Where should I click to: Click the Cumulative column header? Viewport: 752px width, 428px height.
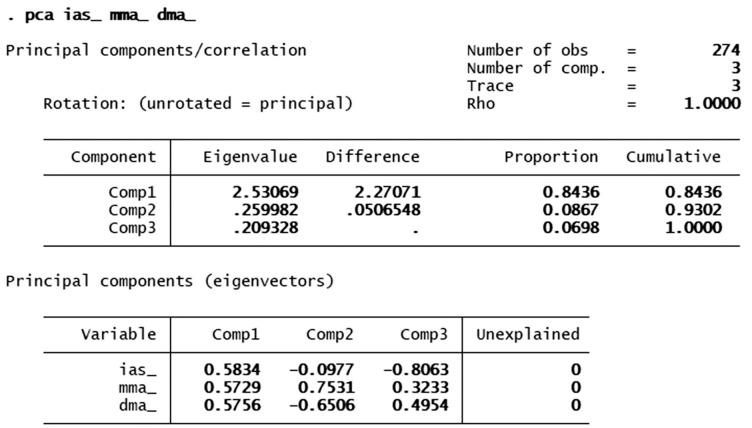673,157
